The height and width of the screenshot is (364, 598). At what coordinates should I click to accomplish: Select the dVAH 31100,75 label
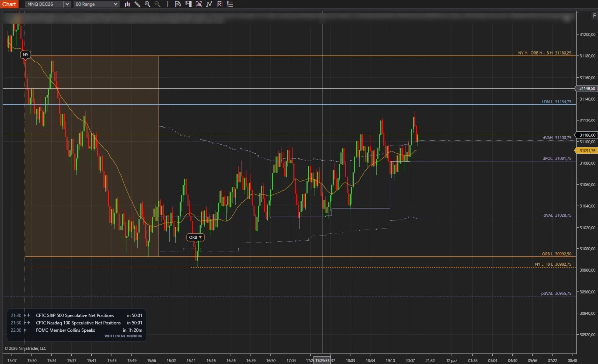click(557, 138)
